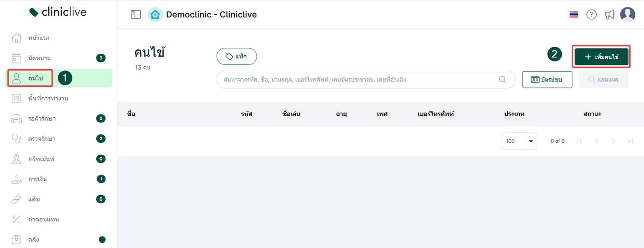Click the search magnifier icon in search box
The height and width of the screenshot is (248, 644).
pyautogui.click(x=503, y=80)
